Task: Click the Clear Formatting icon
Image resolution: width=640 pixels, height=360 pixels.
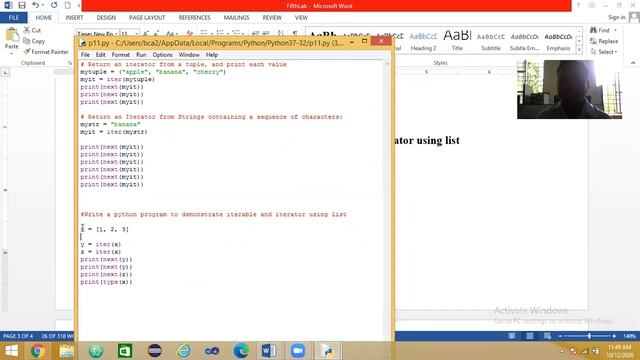Action: pyautogui.click(x=189, y=33)
